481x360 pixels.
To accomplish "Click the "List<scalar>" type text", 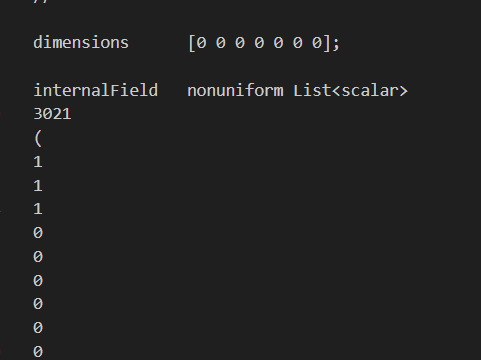I will [x=350, y=91].
